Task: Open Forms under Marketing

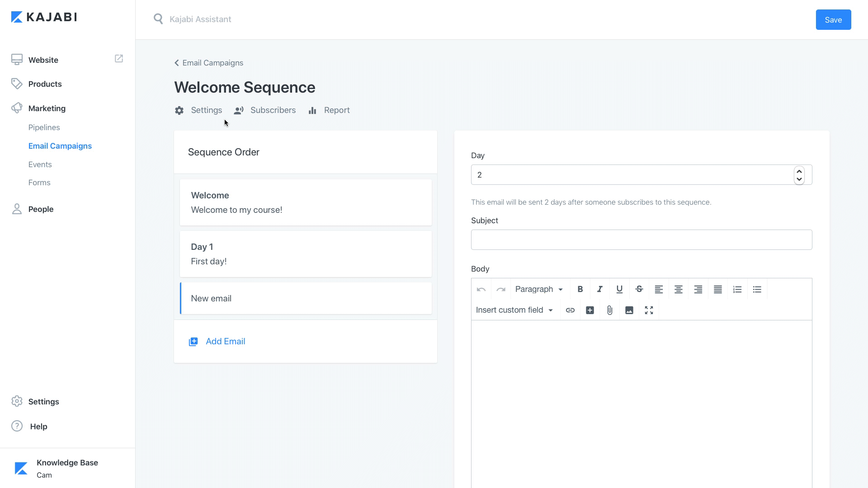Action: pyautogui.click(x=39, y=183)
